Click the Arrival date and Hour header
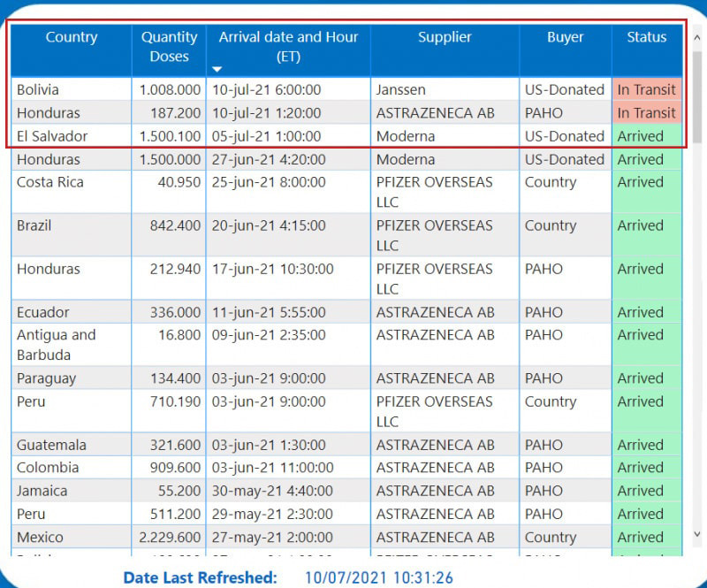 click(x=288, y=47)
